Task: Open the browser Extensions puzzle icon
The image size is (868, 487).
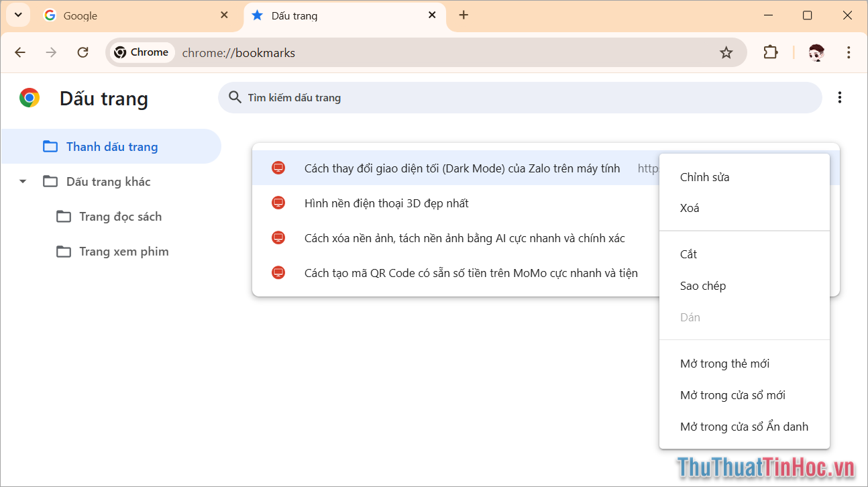Action: [770, 52]
